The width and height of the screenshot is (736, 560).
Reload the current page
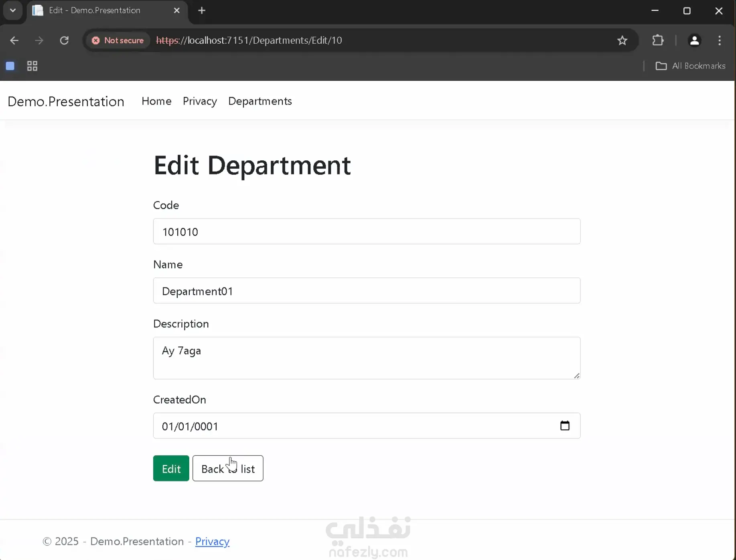[64, 40]
